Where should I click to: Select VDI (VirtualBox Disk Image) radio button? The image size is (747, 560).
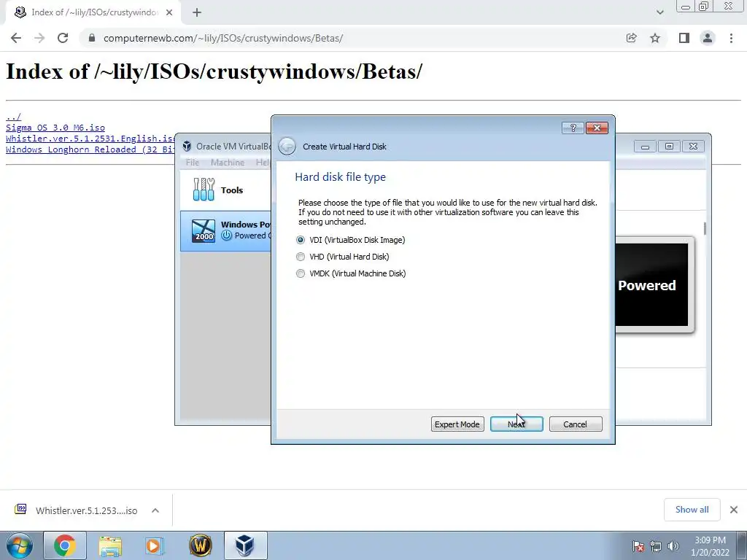(300, 240)
